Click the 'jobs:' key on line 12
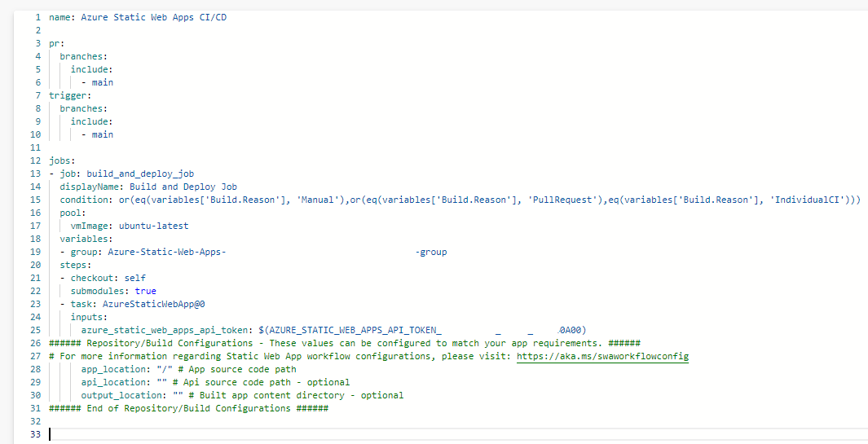 click(x=62, y=160)
